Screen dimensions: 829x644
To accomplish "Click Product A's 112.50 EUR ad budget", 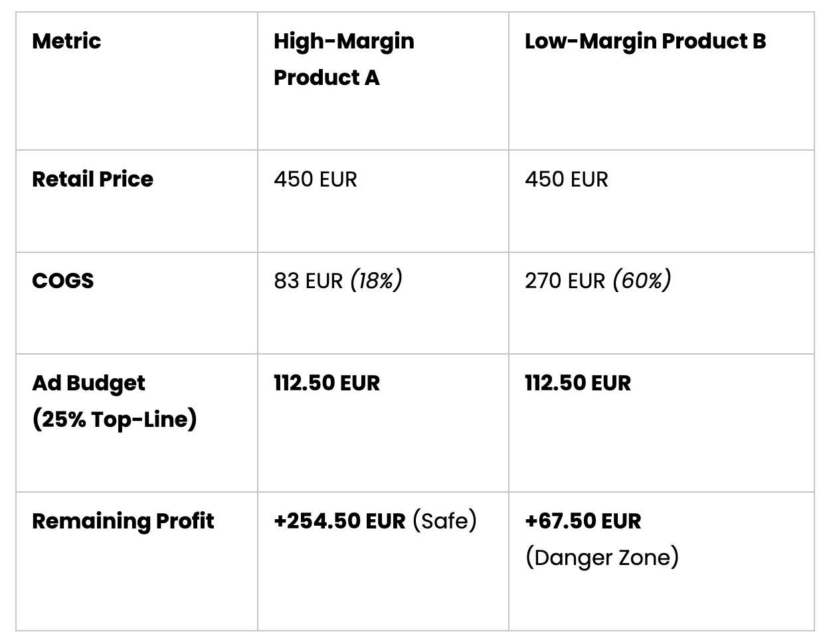I will click(x=327, y=383).
